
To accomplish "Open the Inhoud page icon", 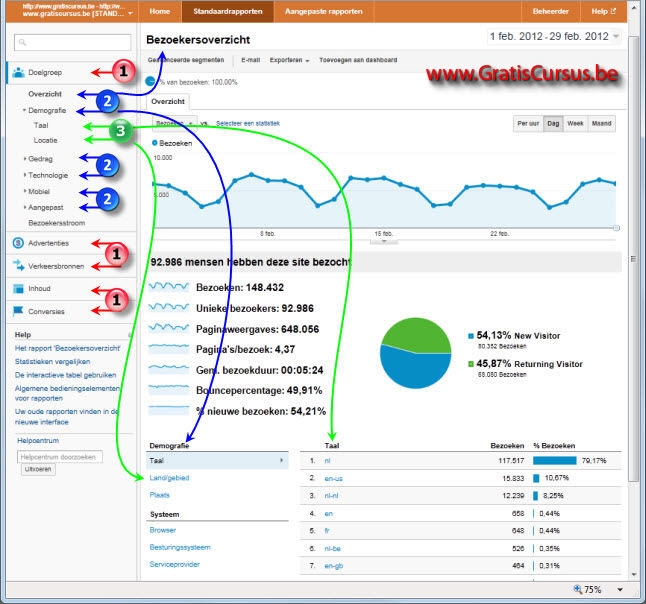I will (x=18, y=288).
